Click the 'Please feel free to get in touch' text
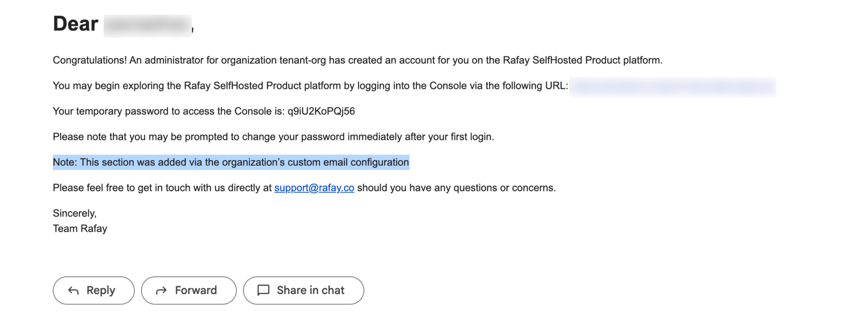Image resolution: width=868 pixels, height=322 pixels. [x=162, y=188]
